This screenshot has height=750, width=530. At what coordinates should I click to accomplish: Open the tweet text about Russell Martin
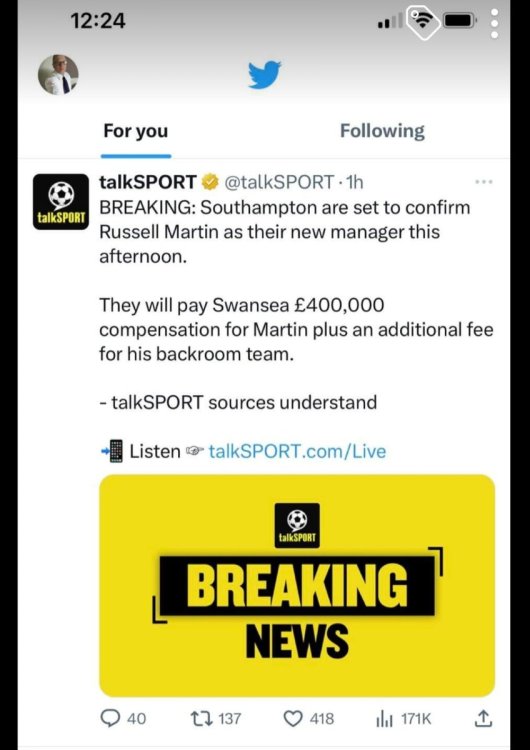tap(285, 232)
